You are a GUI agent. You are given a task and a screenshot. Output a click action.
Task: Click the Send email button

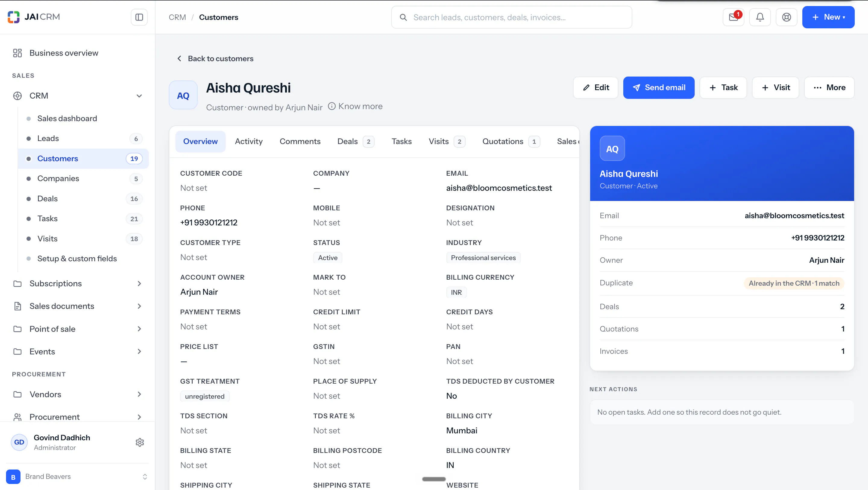click(659, 88)
